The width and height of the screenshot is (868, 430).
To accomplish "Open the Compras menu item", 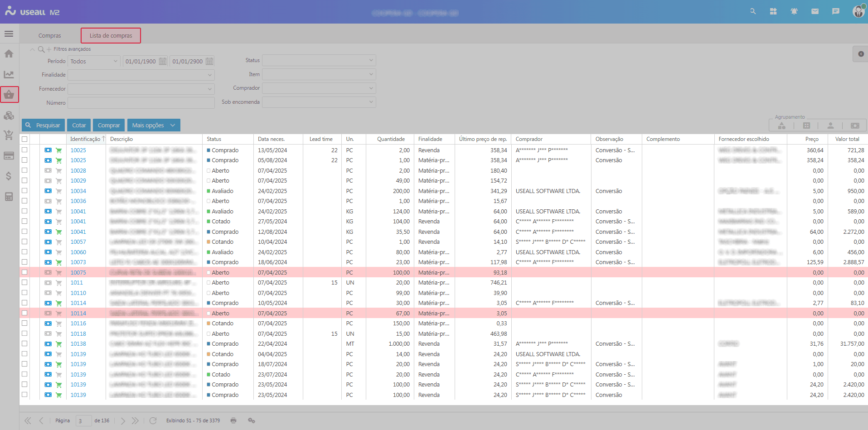I will pos(50,35).
